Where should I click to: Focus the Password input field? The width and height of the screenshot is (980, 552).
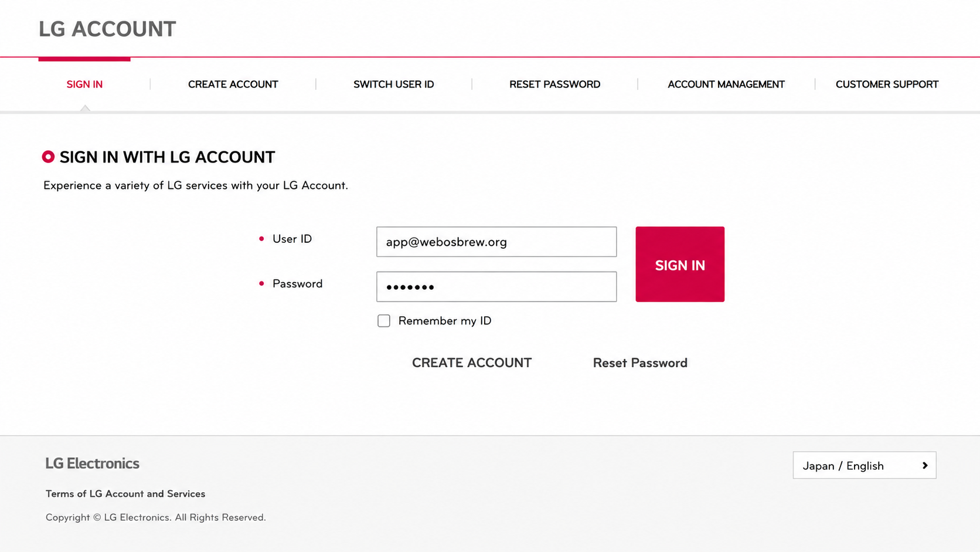point(496,287)
